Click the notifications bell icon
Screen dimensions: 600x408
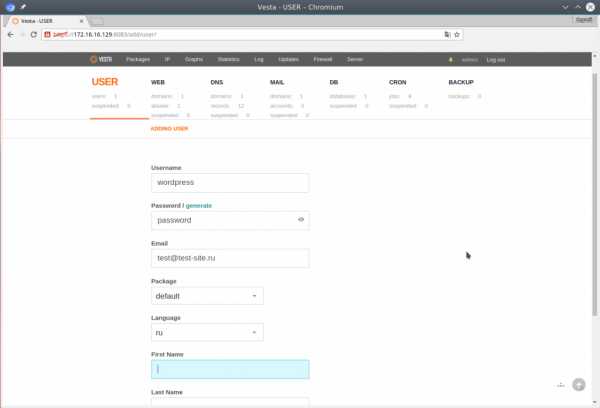coord(451,60)
